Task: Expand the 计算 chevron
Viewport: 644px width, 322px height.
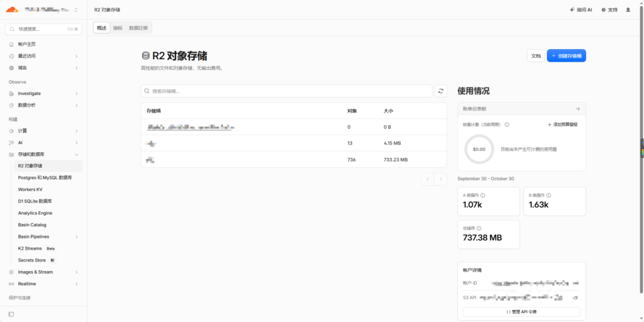Action: coord(76,131)
